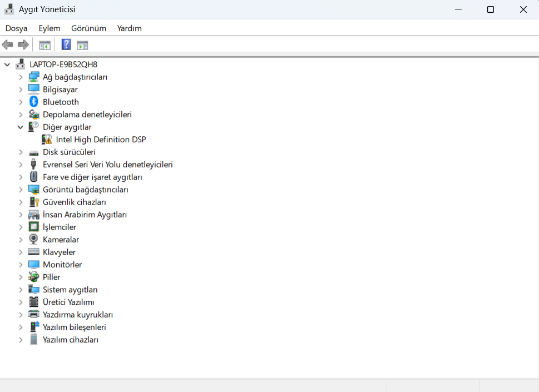This screenshot has width=539, height=392.
Task: Click the warning icon beside Intel High Definition DSP
Action: click(x=47, y=139)
